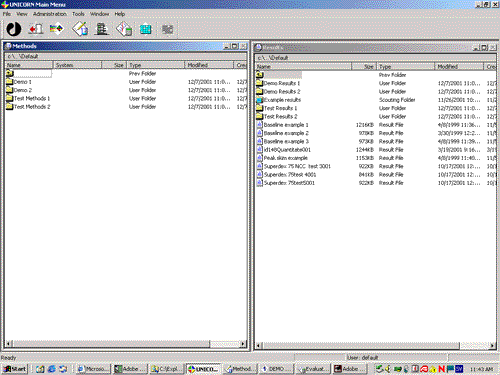
Task: Select the Prev Folder icon in Results
Action: (x=260, y=75)
